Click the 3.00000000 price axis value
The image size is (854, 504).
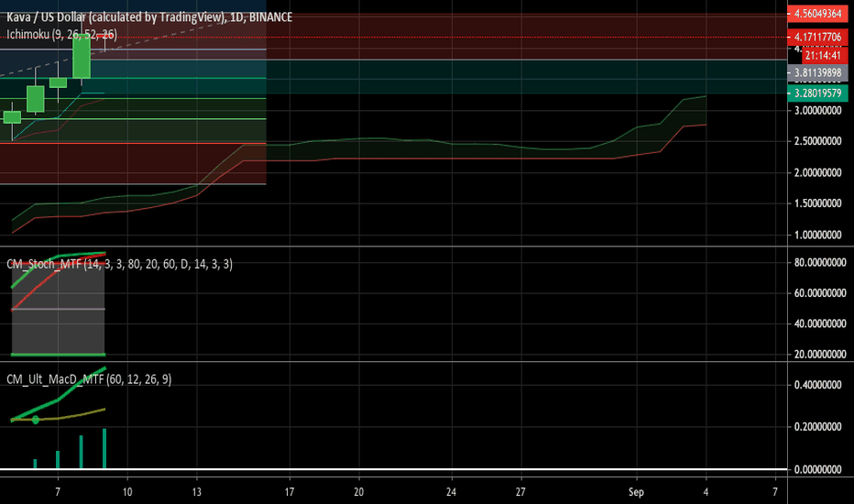click(817, 111)
